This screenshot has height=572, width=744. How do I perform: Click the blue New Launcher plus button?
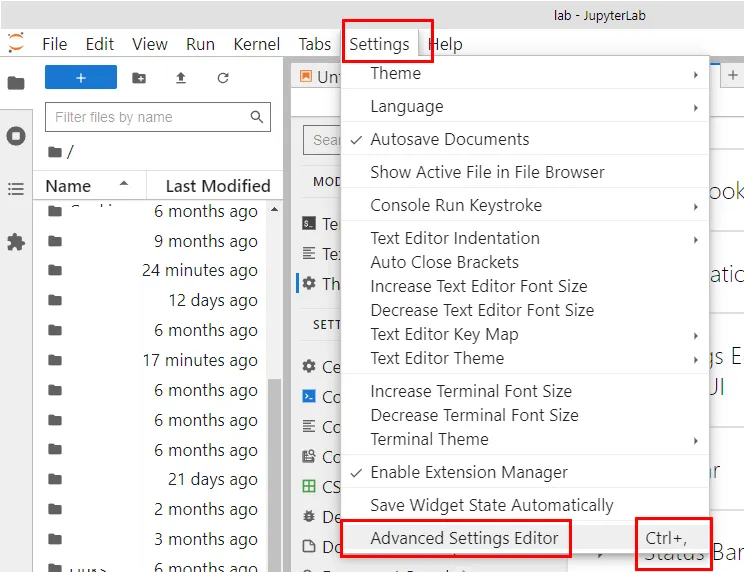point(81,78)
